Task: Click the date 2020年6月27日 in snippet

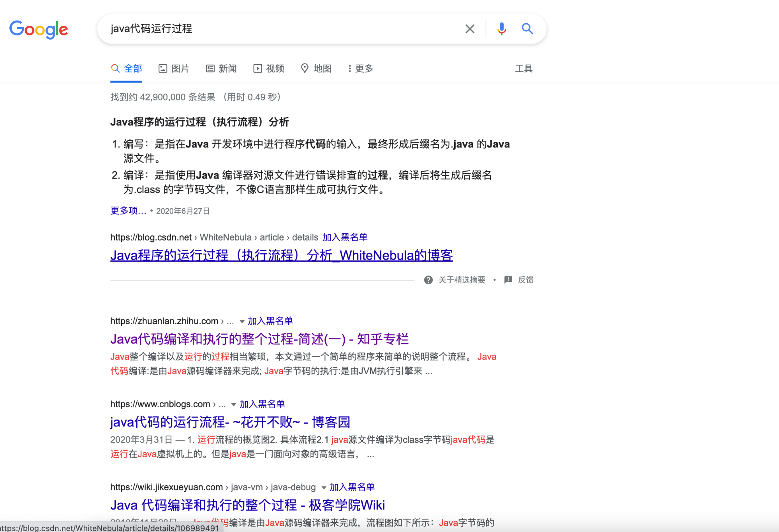Action: click(x=183, y=211)
